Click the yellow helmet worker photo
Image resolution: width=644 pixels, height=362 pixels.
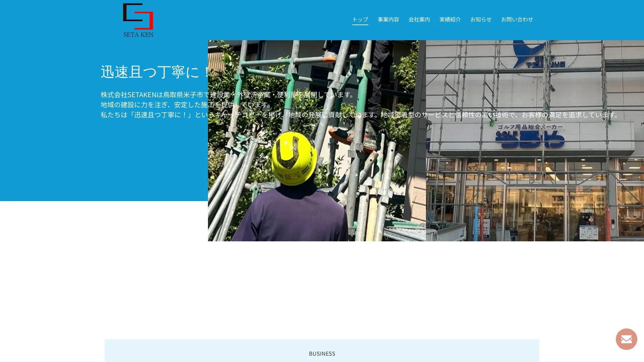pos(317,141)
